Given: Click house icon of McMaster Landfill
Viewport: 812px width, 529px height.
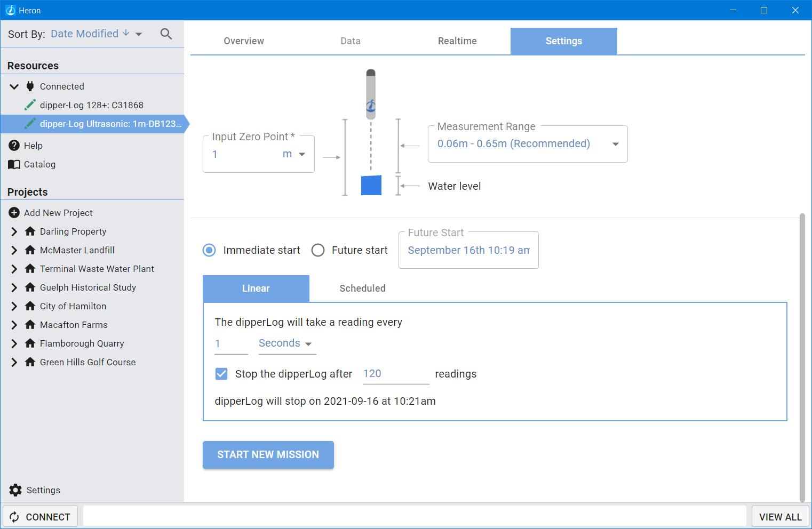Looking at the screenshot, I should point(30,250).
